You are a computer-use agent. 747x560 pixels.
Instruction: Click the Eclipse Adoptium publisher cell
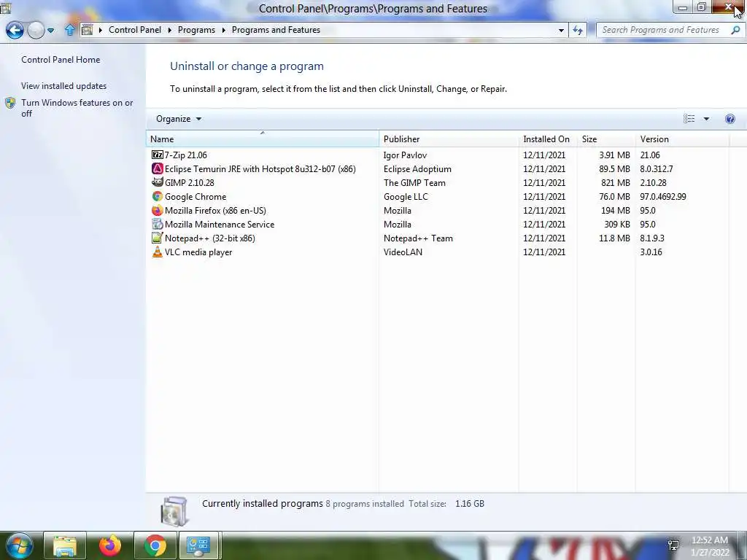coord(417,168)
